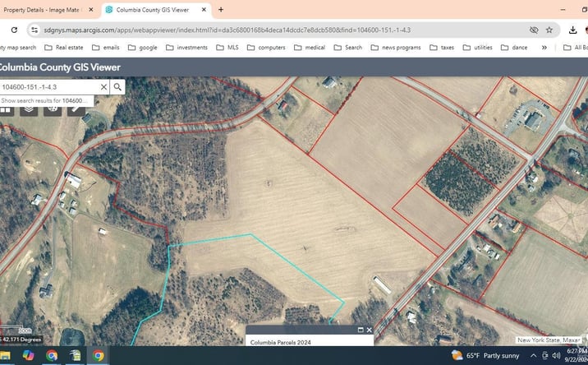Open the investments bookmarks folder

point(186,48)
